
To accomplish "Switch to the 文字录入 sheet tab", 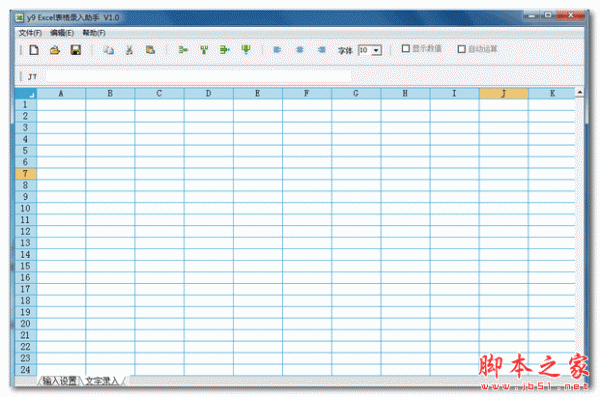I will tap(102, 381).
